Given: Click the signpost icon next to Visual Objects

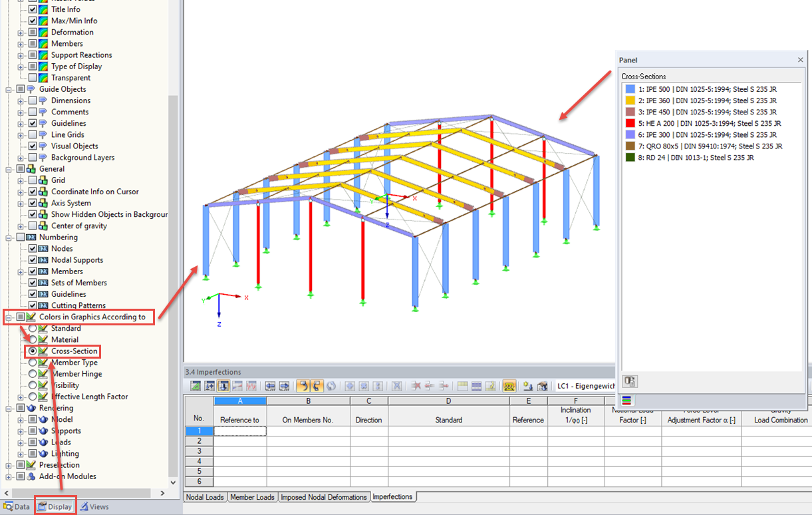Looking at the screenshot, I should (x=44, y=146).
